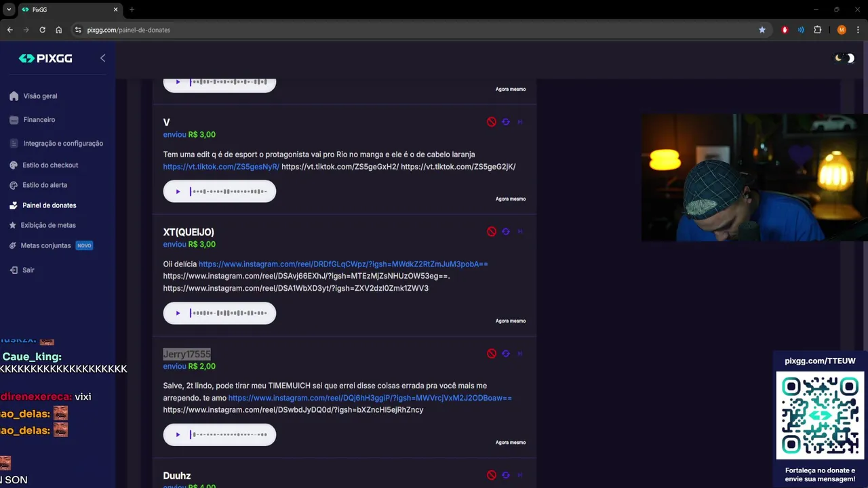Seek in V's audio waveform
The width and height of the screenshot is (868, 488).
coord(229,192)
